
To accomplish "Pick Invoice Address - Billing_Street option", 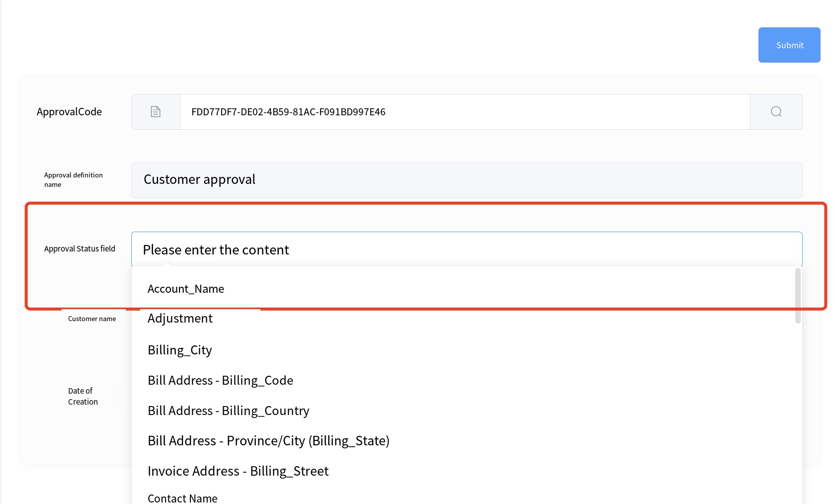I will [238, 471].
